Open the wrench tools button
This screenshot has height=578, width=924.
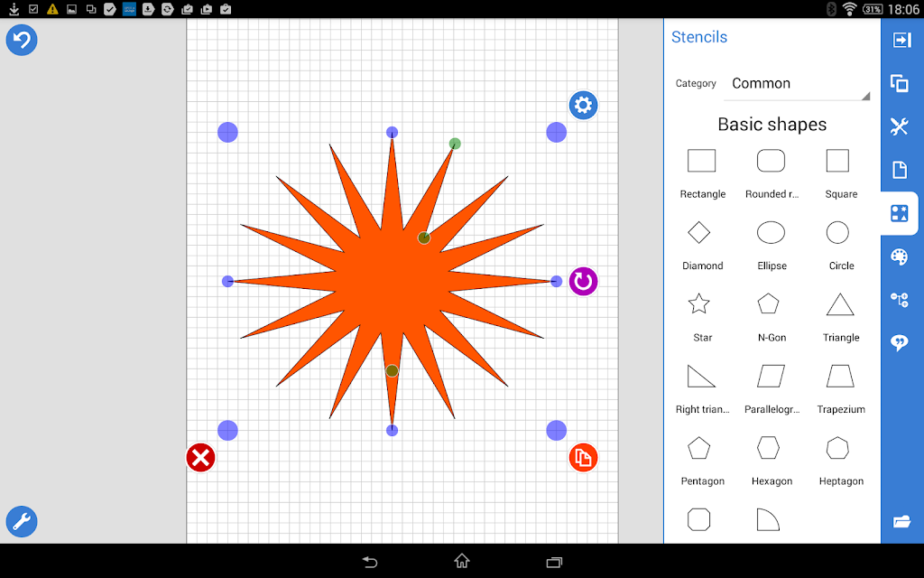click(22, 521)
